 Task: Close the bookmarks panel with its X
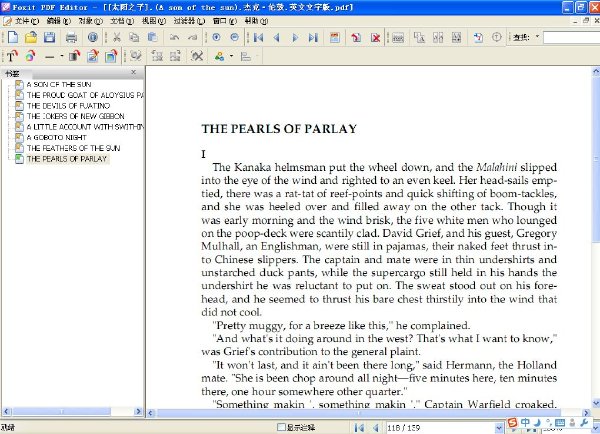134,72
